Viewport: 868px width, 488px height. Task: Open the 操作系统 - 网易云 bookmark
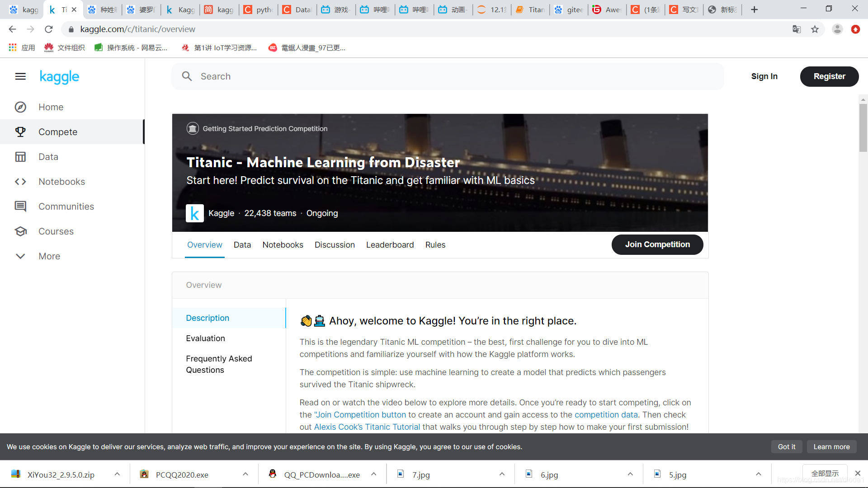coord(131,47)
